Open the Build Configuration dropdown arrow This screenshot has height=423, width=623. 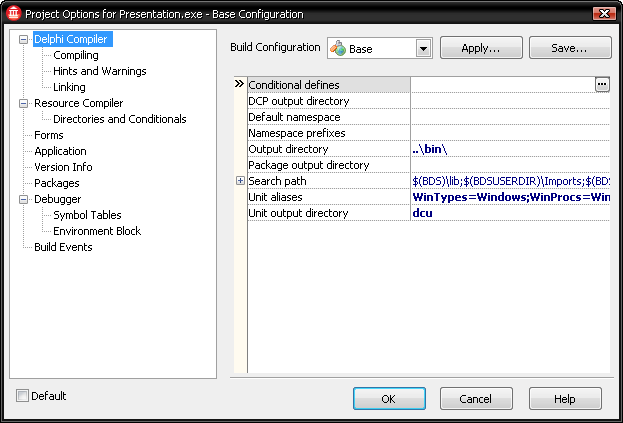coord(424,49)
